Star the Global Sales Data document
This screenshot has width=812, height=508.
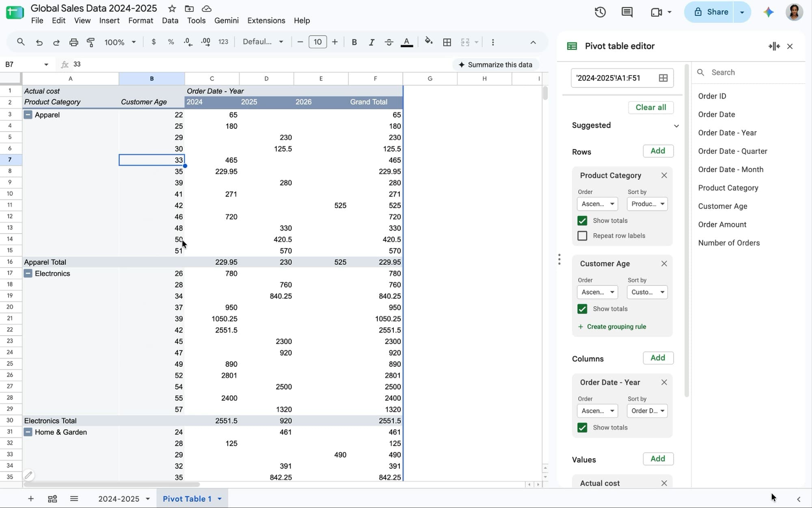172,9
